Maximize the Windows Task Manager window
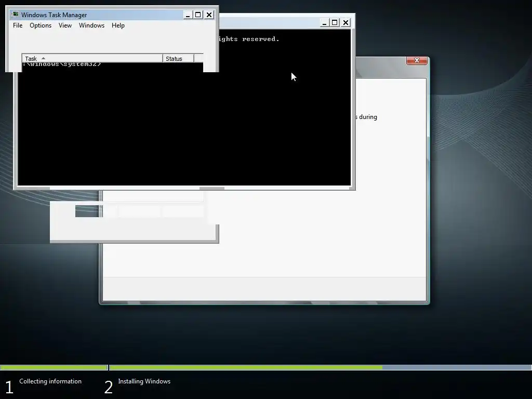This screenshot has width=532, height=399. [198, 15]
